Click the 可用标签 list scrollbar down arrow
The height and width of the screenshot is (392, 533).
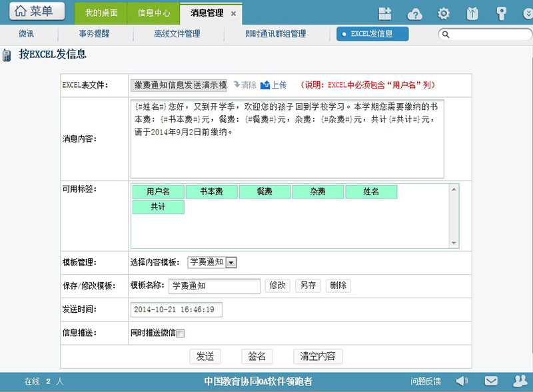click(x=454, y=243)
